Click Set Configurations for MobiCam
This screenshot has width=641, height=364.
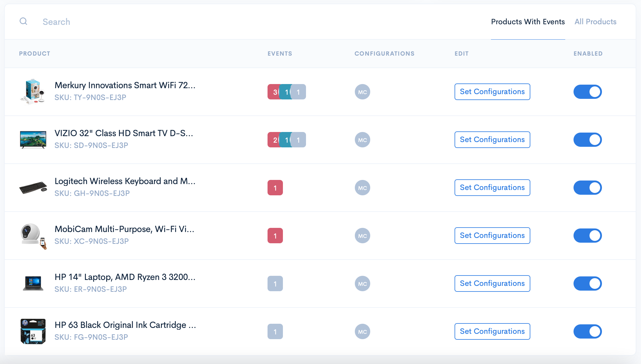pos(492,236)
